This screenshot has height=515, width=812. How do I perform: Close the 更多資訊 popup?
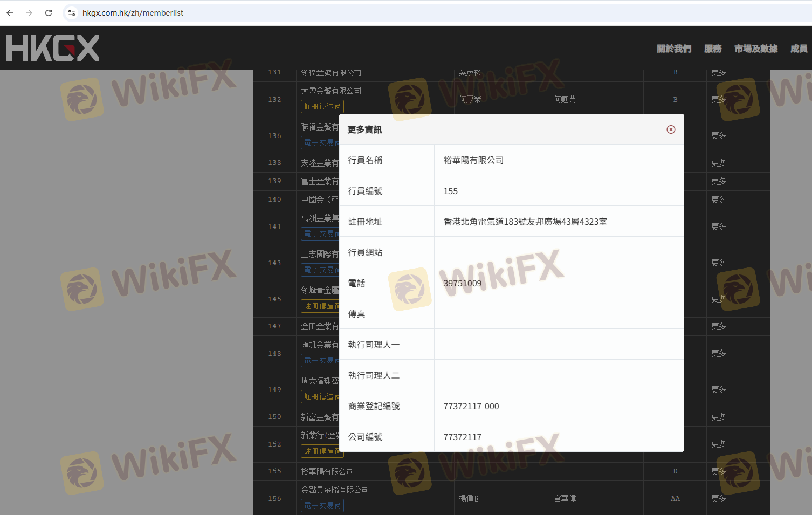[671, 129]
